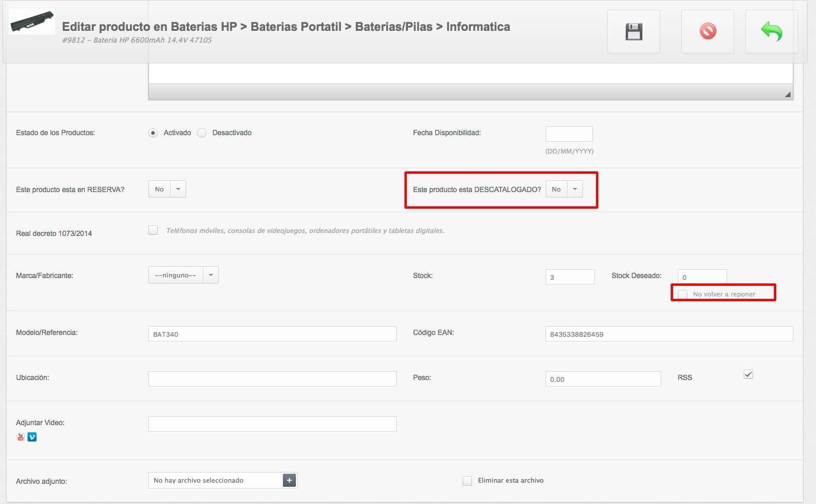Click the Stock Deseado input field

tap(702, 277)
